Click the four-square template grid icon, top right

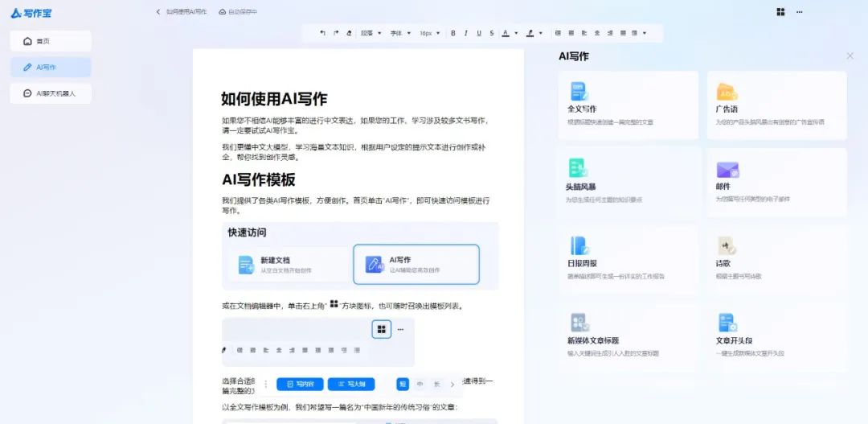pos(780,11)
